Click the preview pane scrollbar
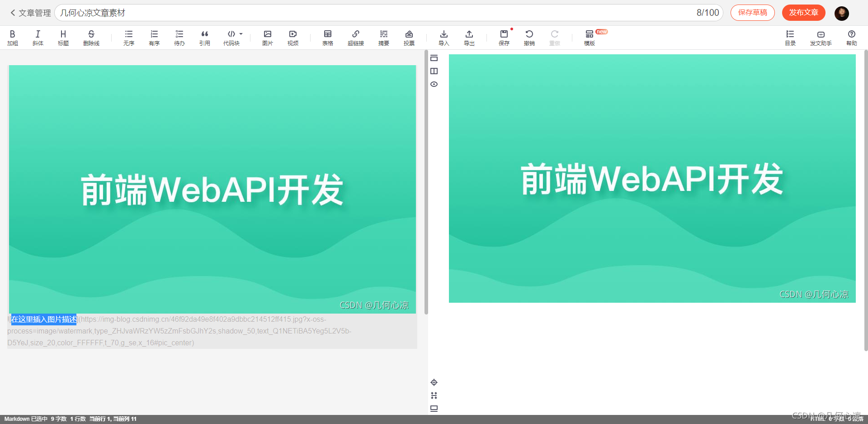 866,201
